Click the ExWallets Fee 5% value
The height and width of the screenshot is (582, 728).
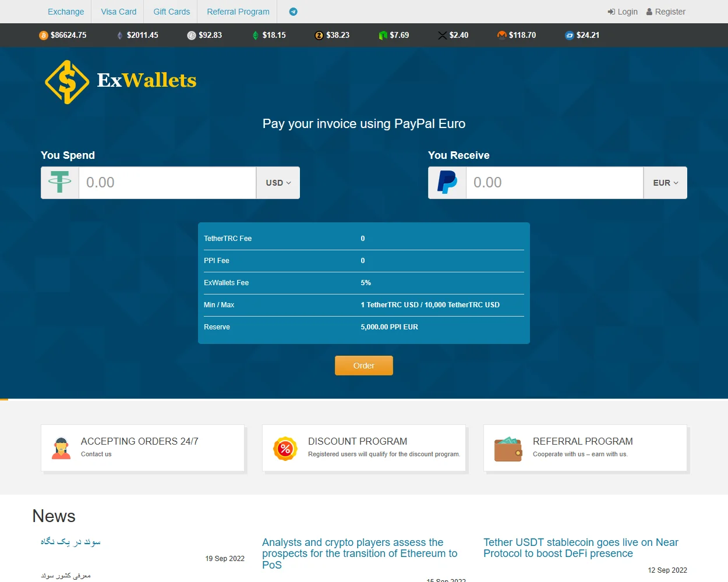pyautogui.click(x=366, y=283)
